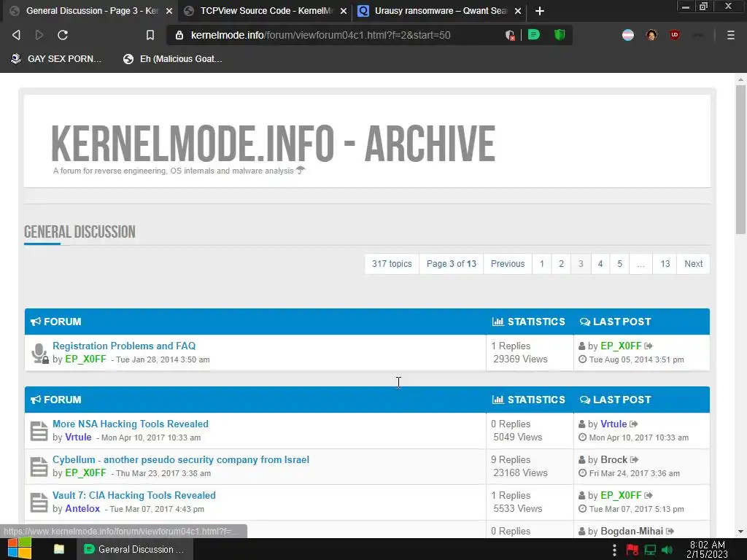Screen dimensions: 747x560
Task: Switch to Urausy ransomware Qwant tab
Action: pos(440,10)
